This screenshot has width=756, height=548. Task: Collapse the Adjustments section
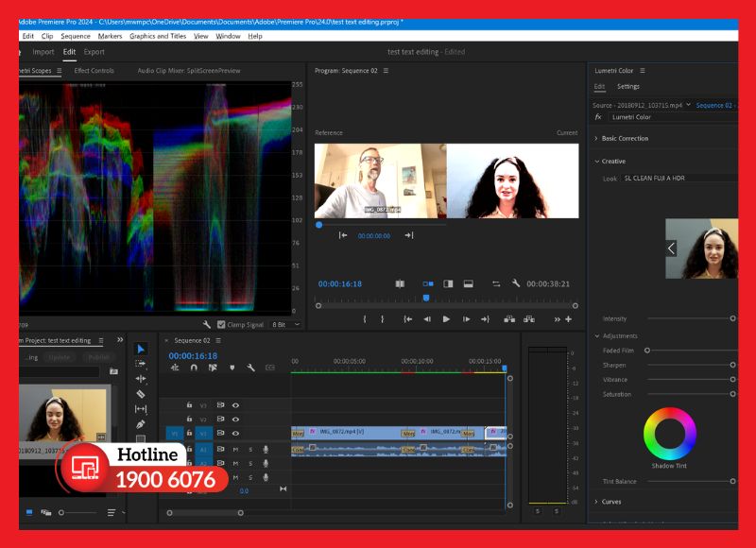click(597, 336)
